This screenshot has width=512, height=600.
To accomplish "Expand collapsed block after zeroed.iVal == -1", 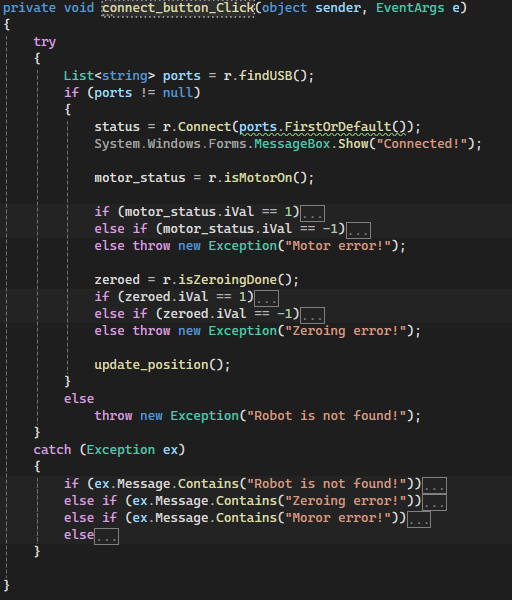I will tap(313, 315).
